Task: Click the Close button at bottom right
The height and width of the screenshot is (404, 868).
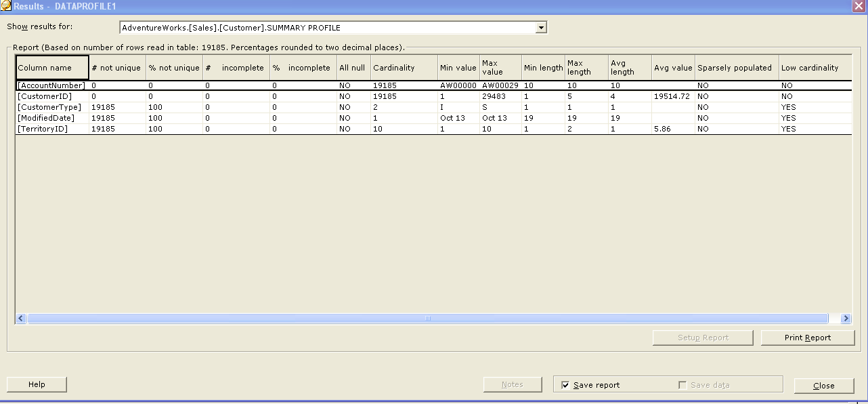Action: (824, 385)
